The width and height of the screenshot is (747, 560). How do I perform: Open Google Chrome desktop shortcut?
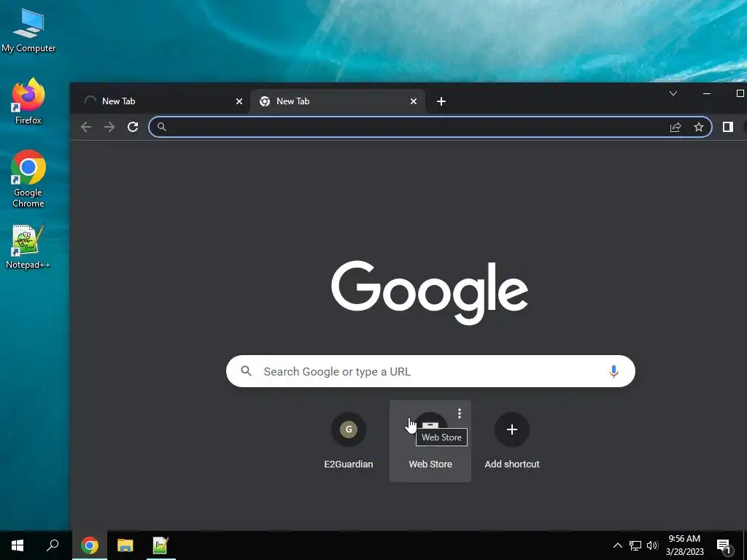click(28, 179)
